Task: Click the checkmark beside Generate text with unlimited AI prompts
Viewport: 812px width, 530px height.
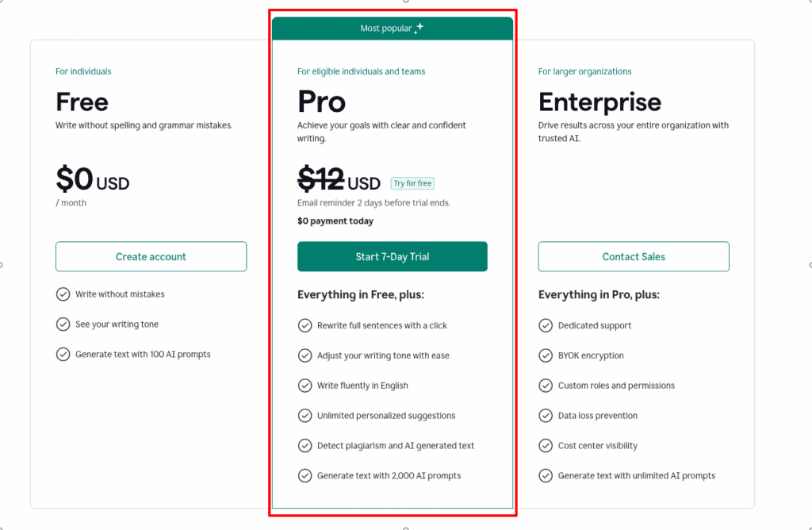Action: (546, 476)
